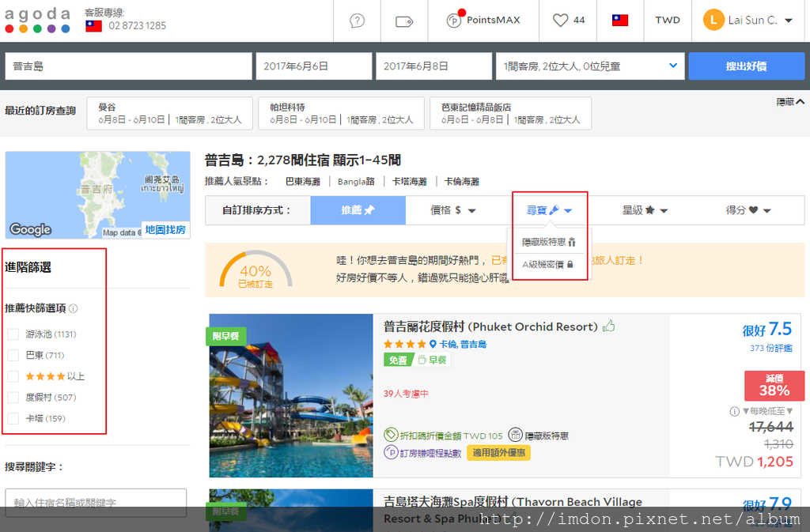Open the rooms and guests dropdown

point(590,66)
